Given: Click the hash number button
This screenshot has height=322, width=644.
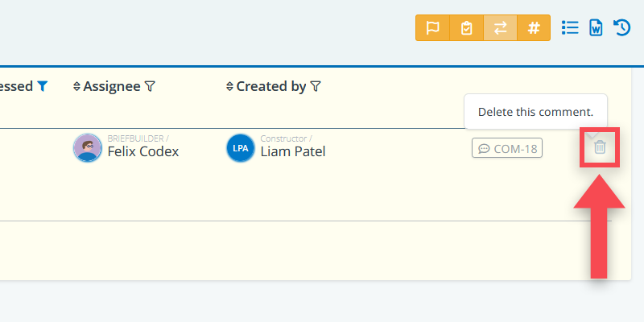Looking at the screenshot, I should pos(534,27).
